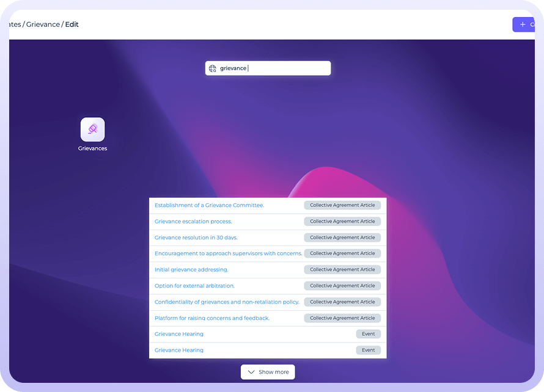Select Initial grievance addressing result
This screenshot has width=544, height=392.
tap(191, 270)
